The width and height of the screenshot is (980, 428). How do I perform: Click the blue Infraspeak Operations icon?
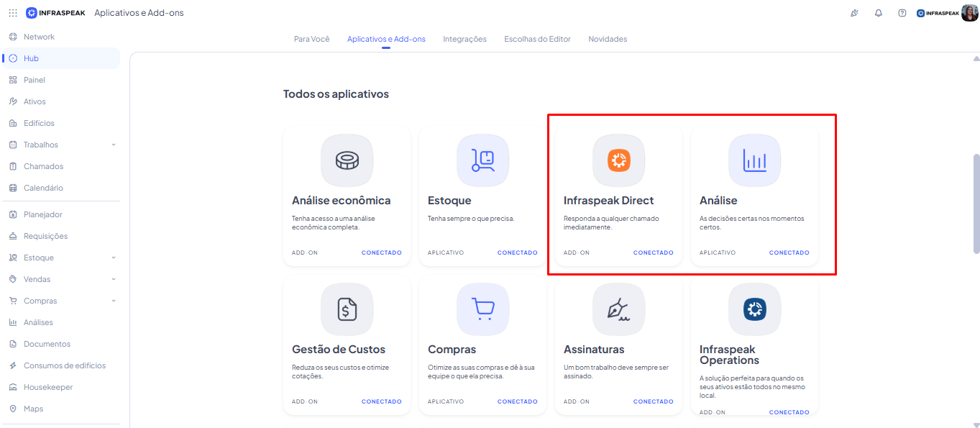click(x=754, y=309)
